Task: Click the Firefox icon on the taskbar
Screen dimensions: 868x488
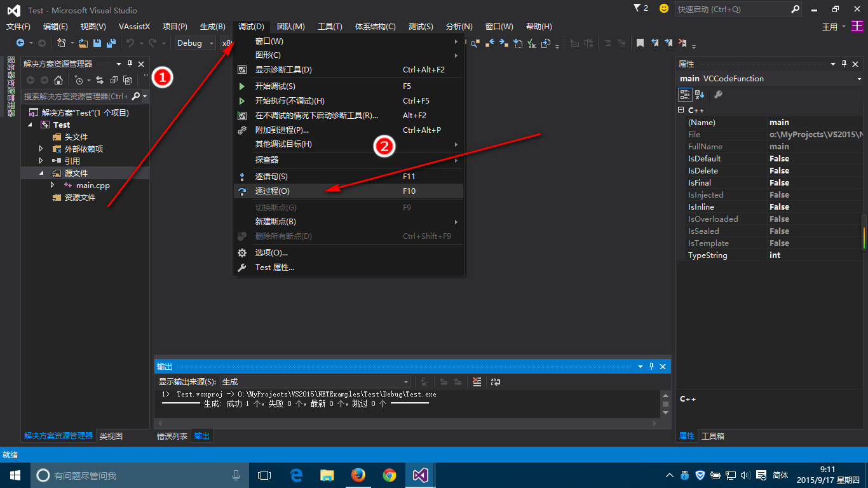Action: pos(358,475)
